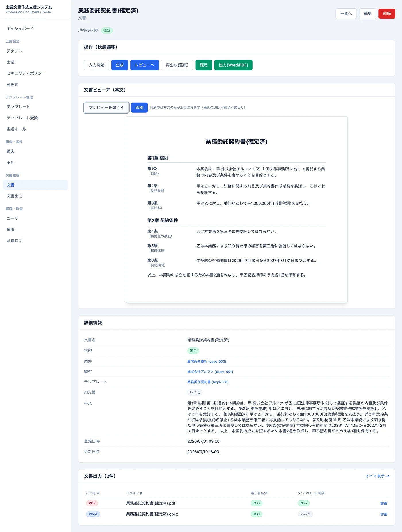Click the 編集 button
The image size is (402, 532).
click(368, 14)
